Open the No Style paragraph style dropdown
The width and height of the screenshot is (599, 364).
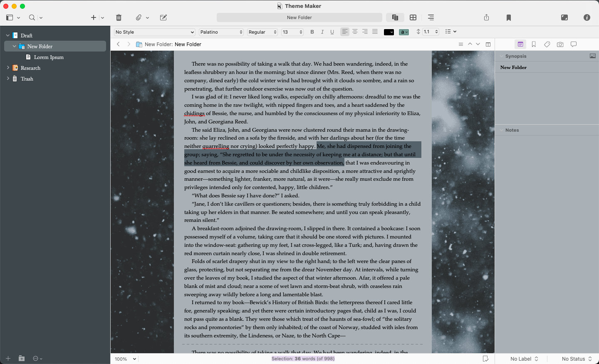click(155, 32)
